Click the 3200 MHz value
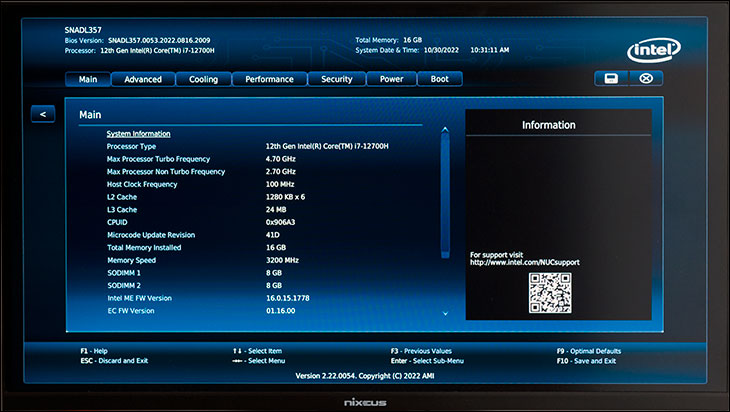Viewport: 730px width, 412px height. [282, 260]
